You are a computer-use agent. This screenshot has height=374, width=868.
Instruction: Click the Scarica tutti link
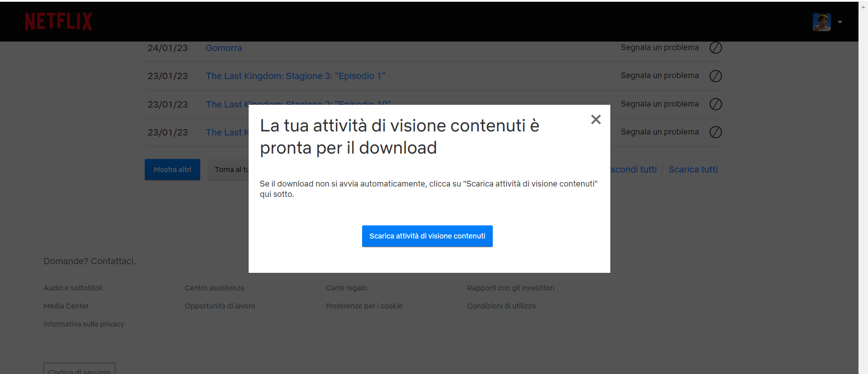click(x=693, y=169)
